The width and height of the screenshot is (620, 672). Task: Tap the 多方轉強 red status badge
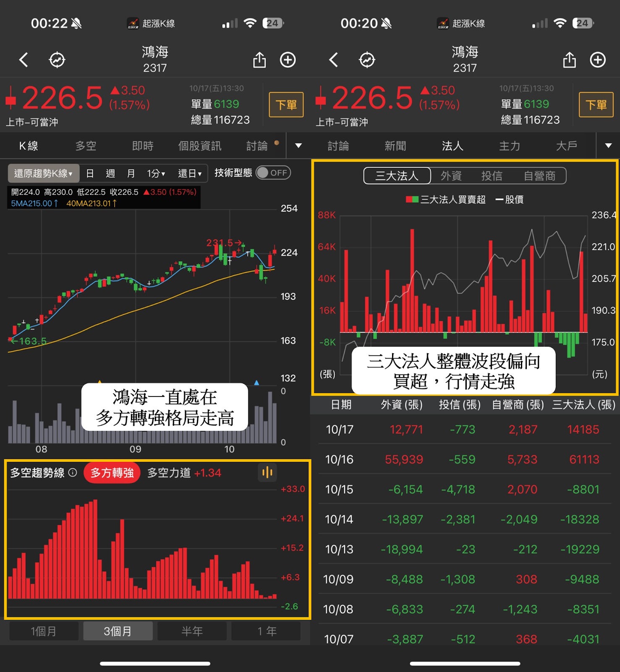click(112, 473)
